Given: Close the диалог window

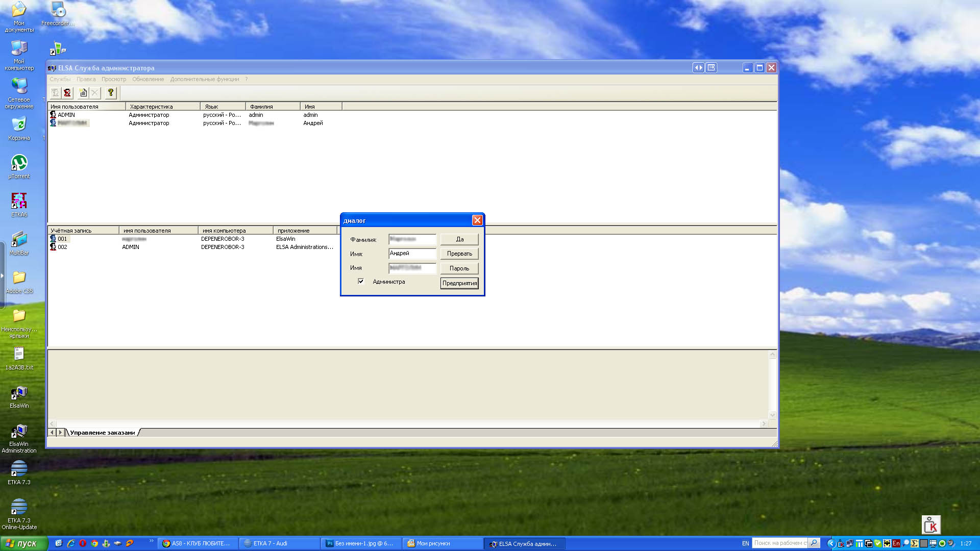Looking at the screenshot, I should (x=477, y=220).
